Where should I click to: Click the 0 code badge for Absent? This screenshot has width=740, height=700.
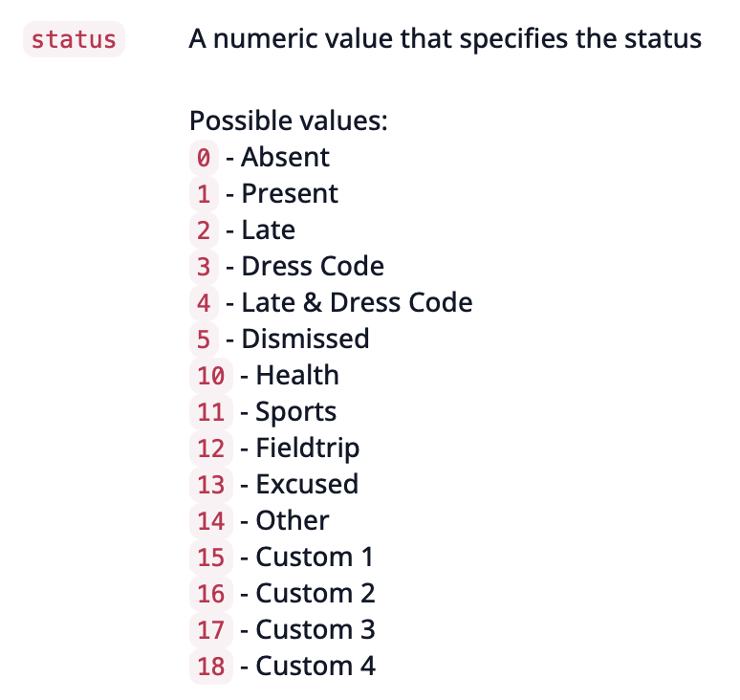click(x=204, y=158)
